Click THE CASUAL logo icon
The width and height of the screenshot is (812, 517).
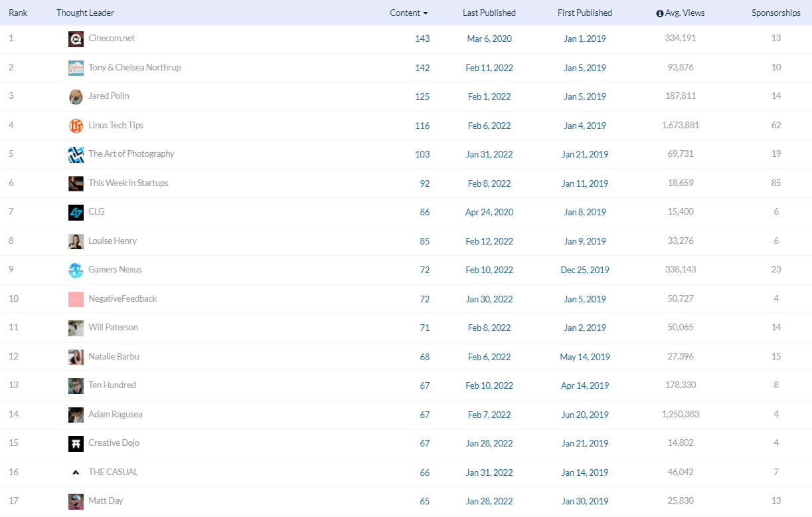tap(76, 472)
